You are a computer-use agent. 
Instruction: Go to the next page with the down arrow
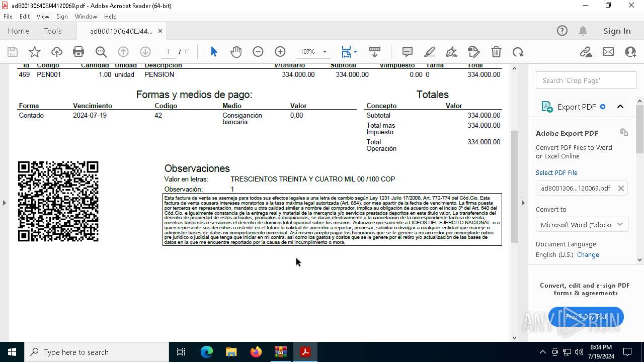[x=145, y=52]
